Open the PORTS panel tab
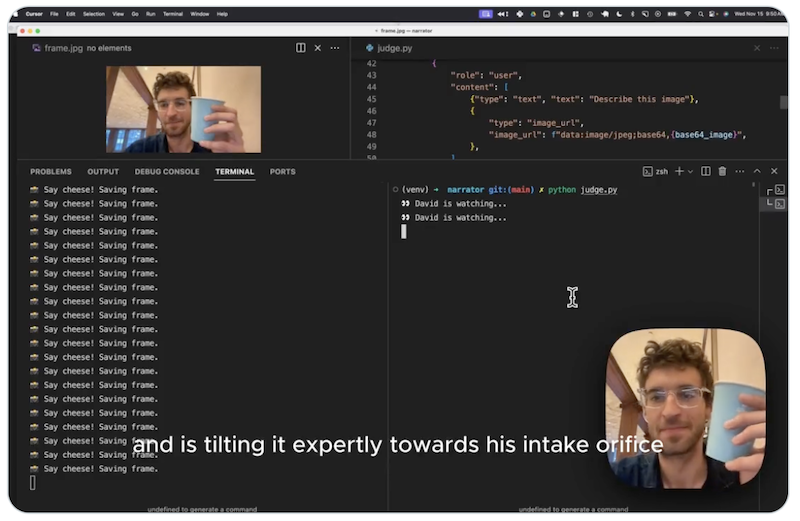Viewport: 800px width, 521px height. [x=283, y=172]
